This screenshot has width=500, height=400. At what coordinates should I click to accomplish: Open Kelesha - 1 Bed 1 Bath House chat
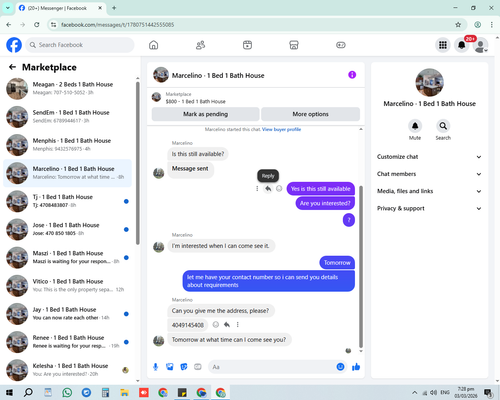click(x=68, y=370)
